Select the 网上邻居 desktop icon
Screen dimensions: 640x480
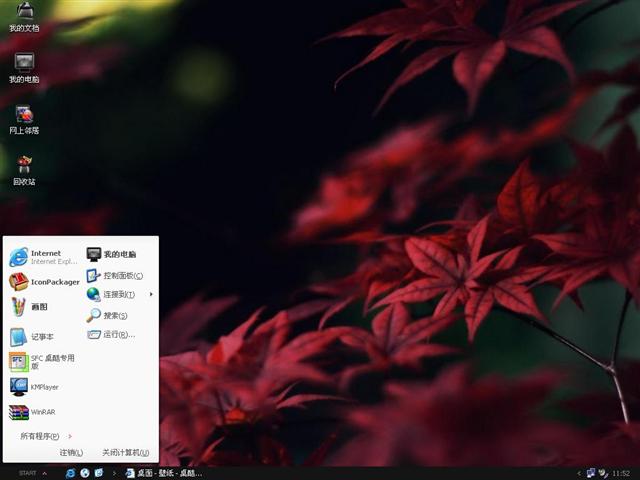(x=24, y=118)
